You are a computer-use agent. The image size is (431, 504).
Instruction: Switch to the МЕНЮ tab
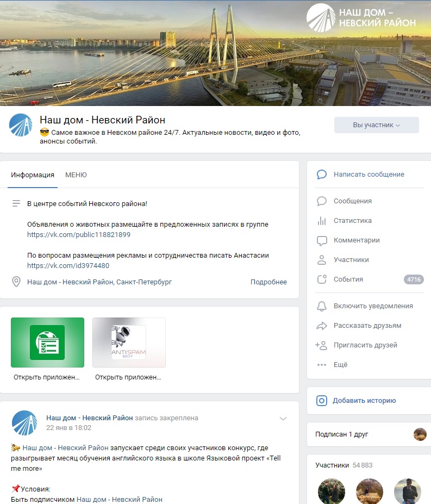pyautogui.click(x=76, y=175)
